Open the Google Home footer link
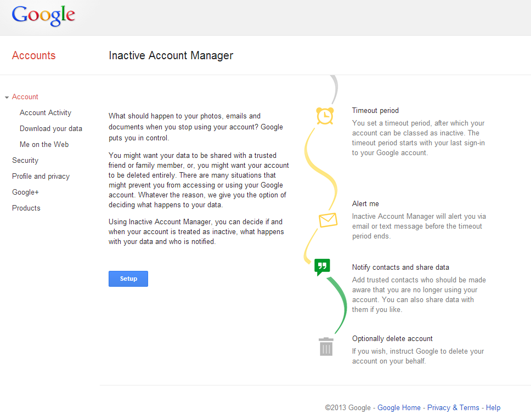Image resolution: width=531 pixels, height=420 pixels. click(399, 407)
